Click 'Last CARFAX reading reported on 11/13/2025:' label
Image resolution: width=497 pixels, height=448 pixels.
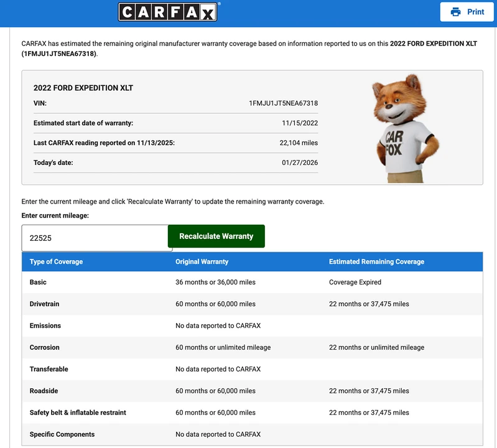(104, 143)
